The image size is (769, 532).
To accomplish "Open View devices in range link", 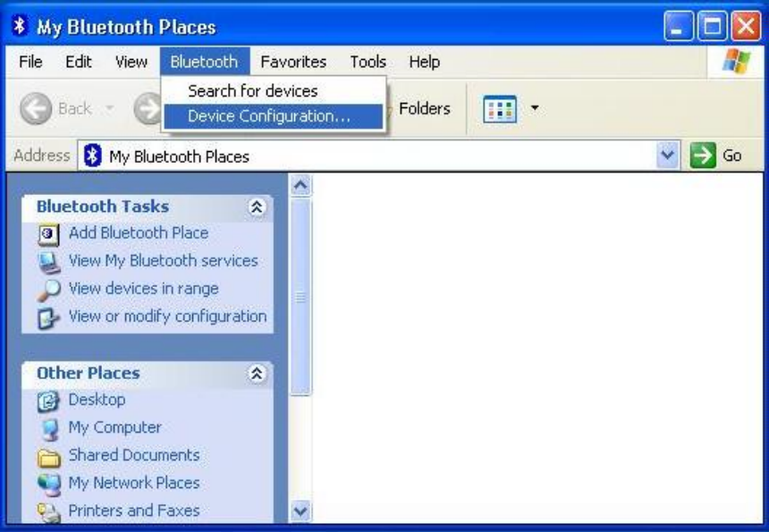I will (143, 289).
